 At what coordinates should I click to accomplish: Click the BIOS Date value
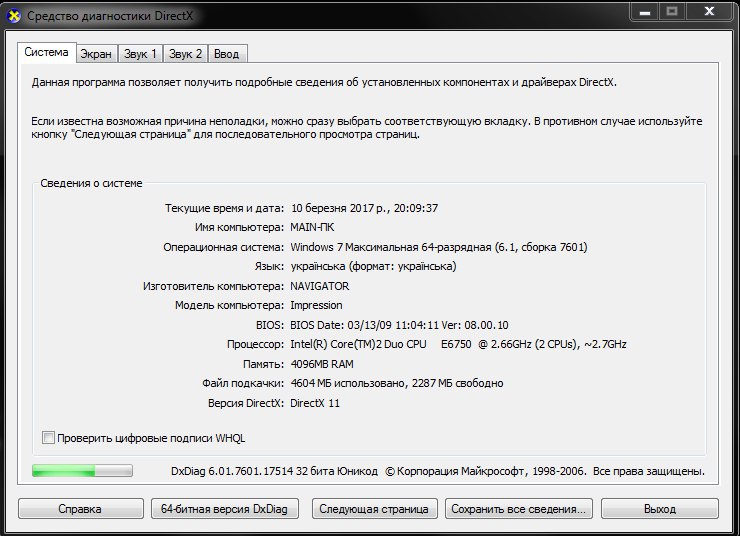coord(399,325)
